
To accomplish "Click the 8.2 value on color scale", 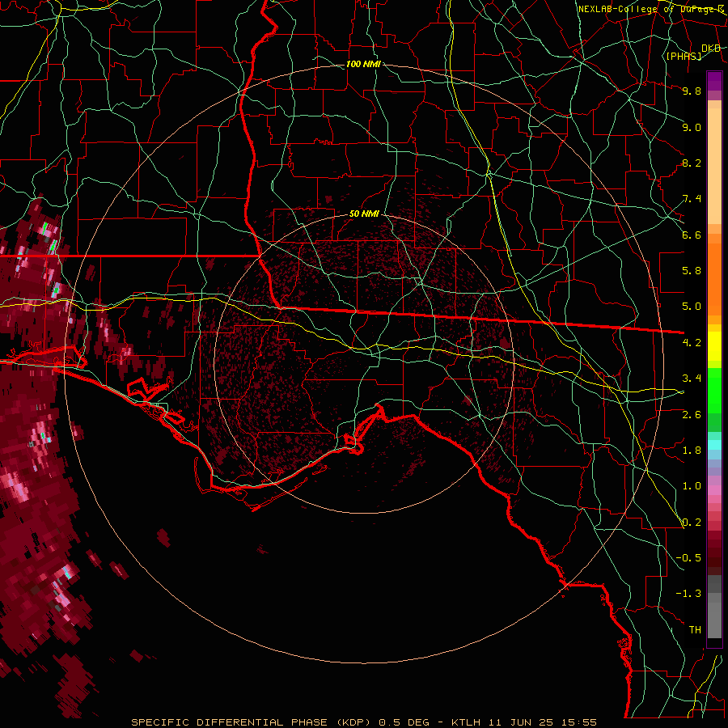I will click(x=692, y=163).
